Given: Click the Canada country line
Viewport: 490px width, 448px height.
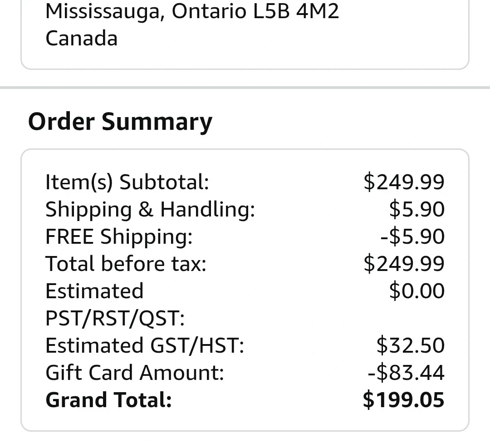Looking at the screenshot, I should (x=82, y=38).
